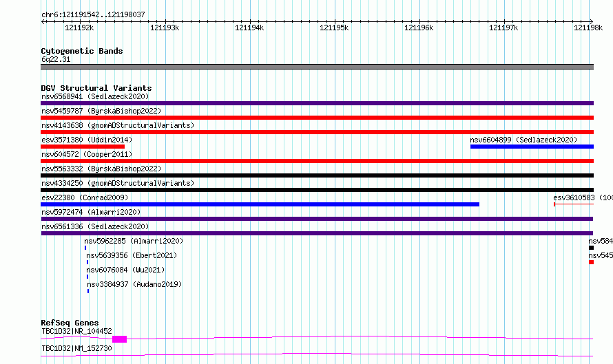This screenshot has width=613, height=364.
Task: Open nsv6076084 (Wu2021) label
Action: [x=125, y=270]
